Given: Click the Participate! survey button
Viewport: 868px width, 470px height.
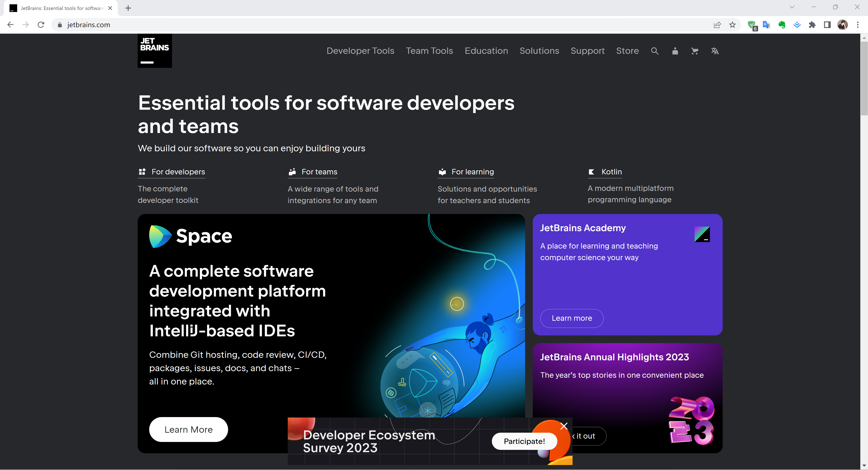Looking at the screenshot, I should click(524, 441).
